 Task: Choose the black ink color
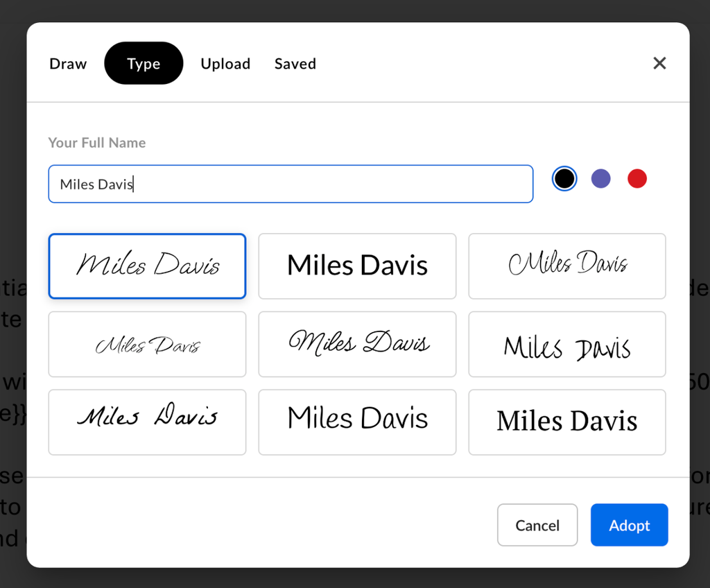point(564,179)
